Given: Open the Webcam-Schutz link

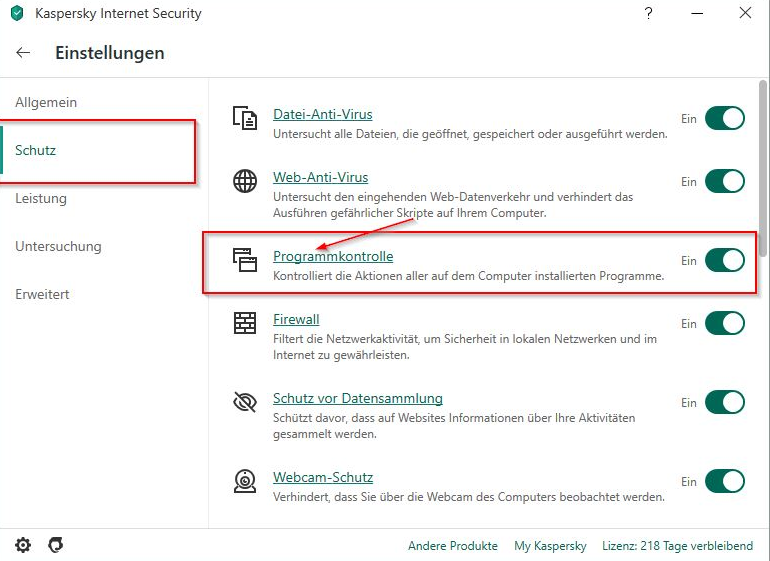Looking at the screenshot, I should click(323, 477).
